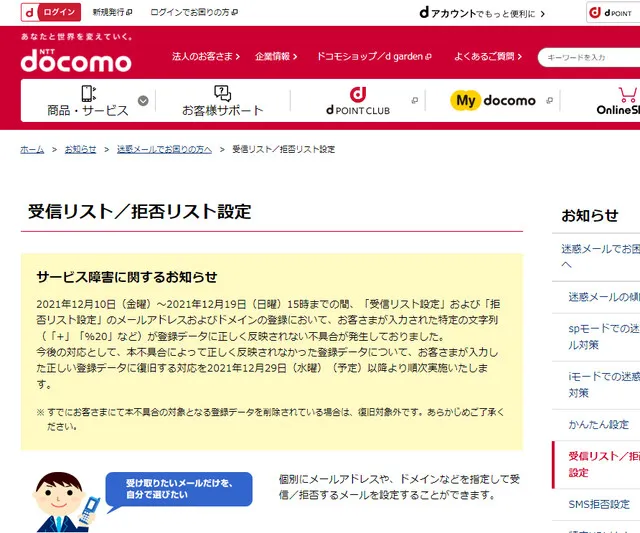Open the 法人のお客さま menu item
The width and height of the screenshot is (640, 533).
206,56
